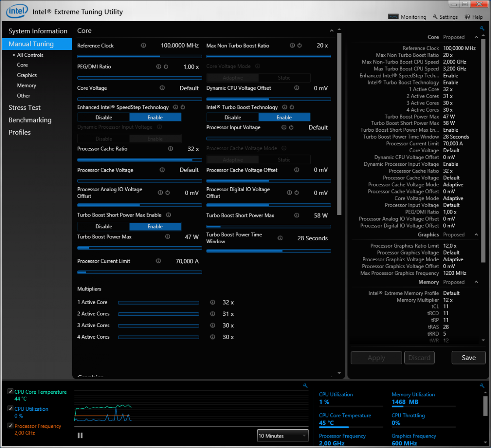Collapse Core proposed settings group
The image size is (491, 448).
(476, 37)
